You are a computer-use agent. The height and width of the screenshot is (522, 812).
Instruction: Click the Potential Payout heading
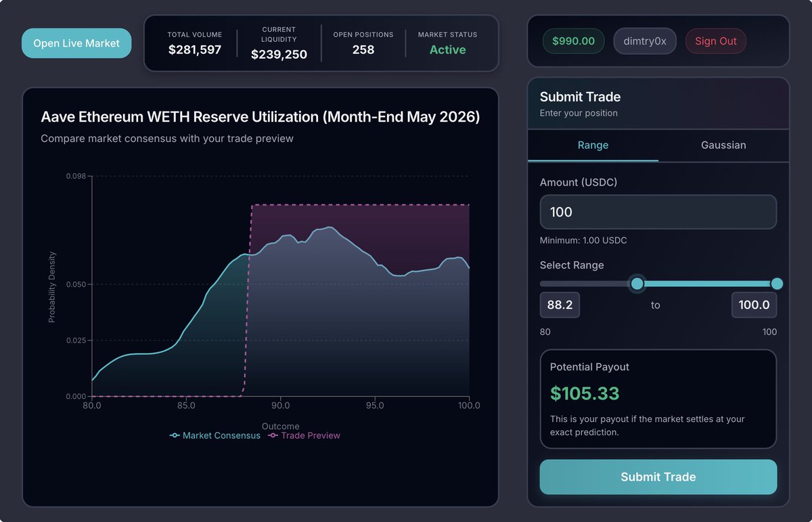coord(589,367)
